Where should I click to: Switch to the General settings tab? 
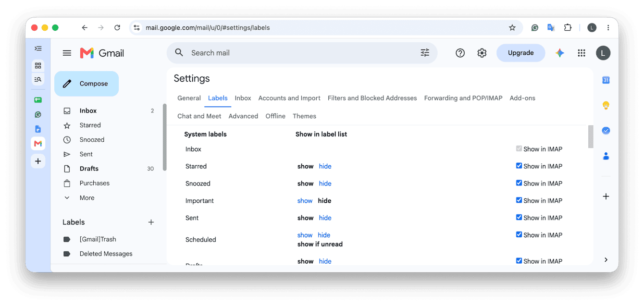click(189, 98)
